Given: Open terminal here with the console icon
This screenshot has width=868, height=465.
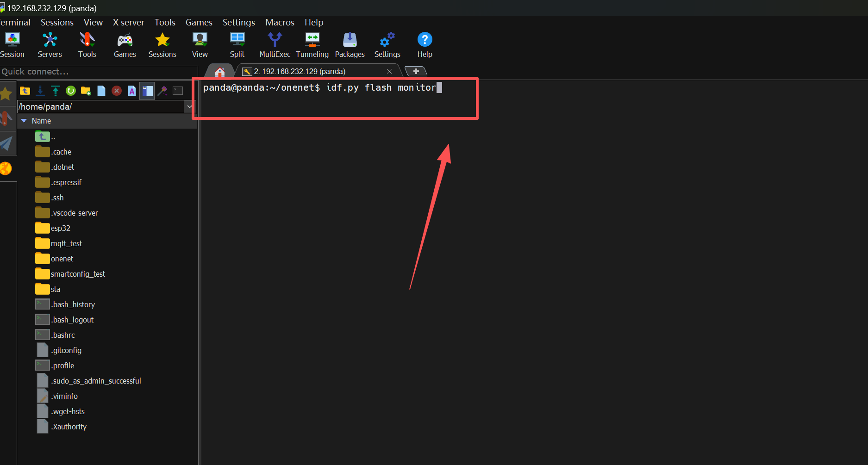Looking at the screenshot, I should (178, 91).
